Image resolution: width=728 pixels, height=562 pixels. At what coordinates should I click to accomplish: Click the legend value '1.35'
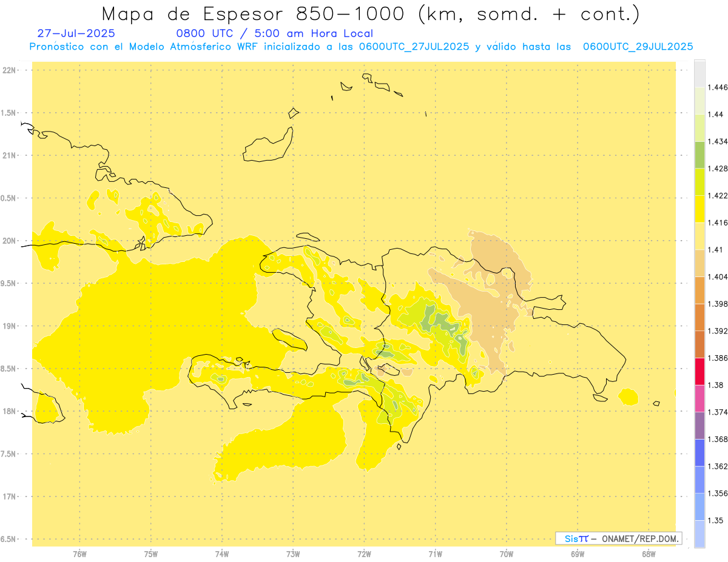point(715,520)
